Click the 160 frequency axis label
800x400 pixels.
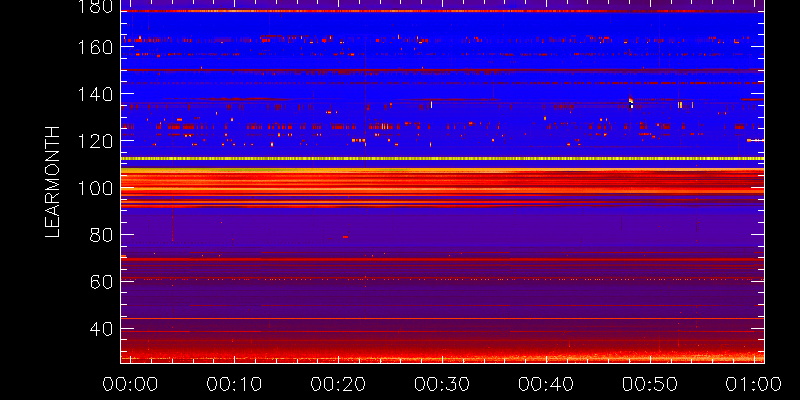(x=96, y=47)
